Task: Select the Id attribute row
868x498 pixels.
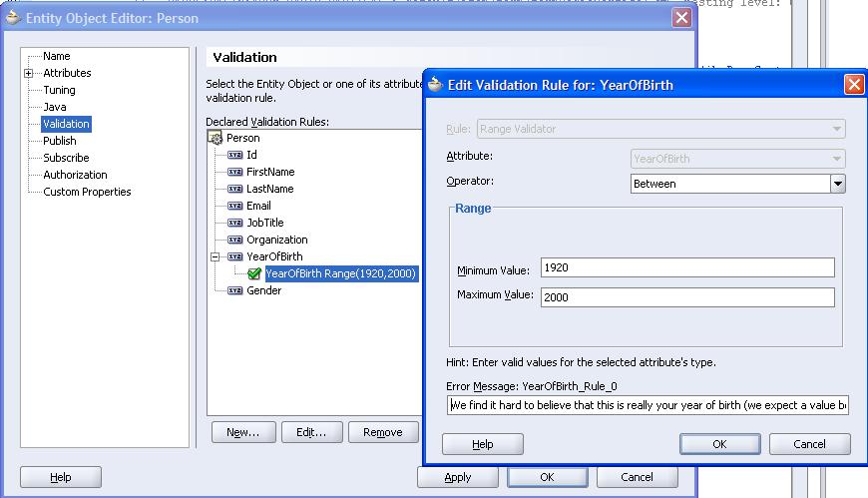Action: (251, 155)
